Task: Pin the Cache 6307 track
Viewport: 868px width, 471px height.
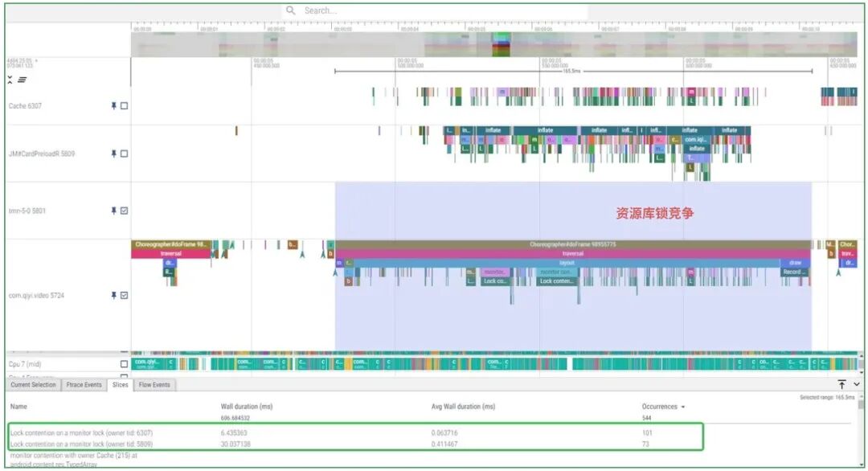Action: (x=113, y=106)
